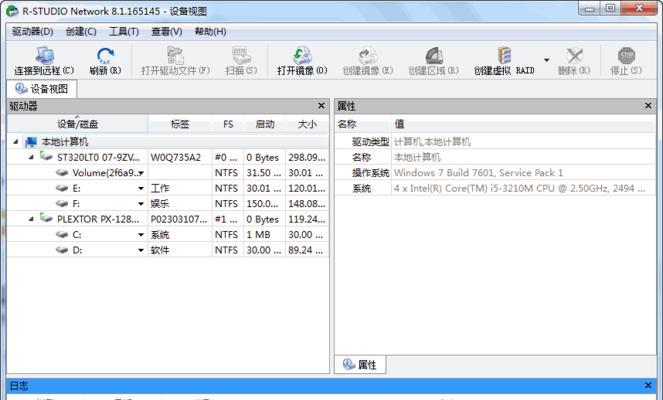Click the D: partition disk icon
Image resolution: width=663 pixels, height=400 pixels.
click(62, 250)
